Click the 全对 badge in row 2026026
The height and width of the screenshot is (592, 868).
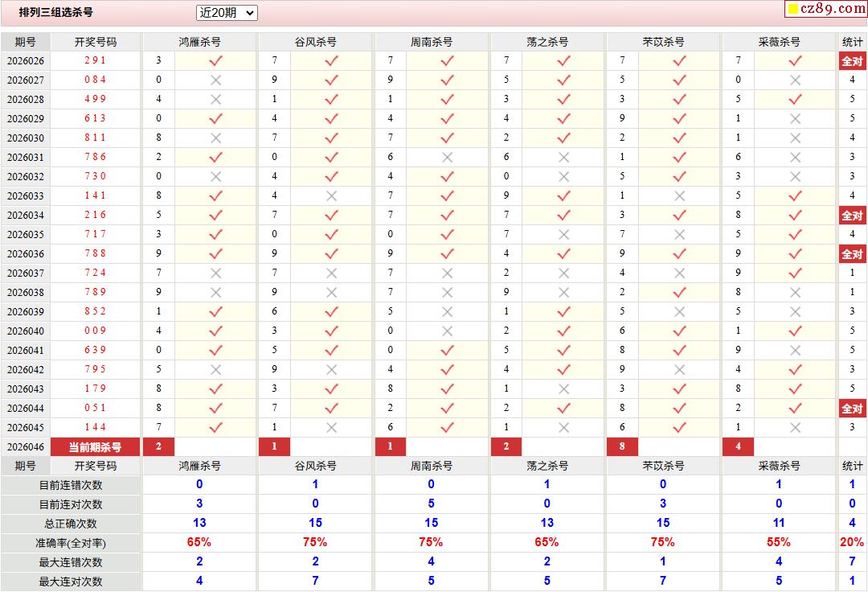point(852,60)
